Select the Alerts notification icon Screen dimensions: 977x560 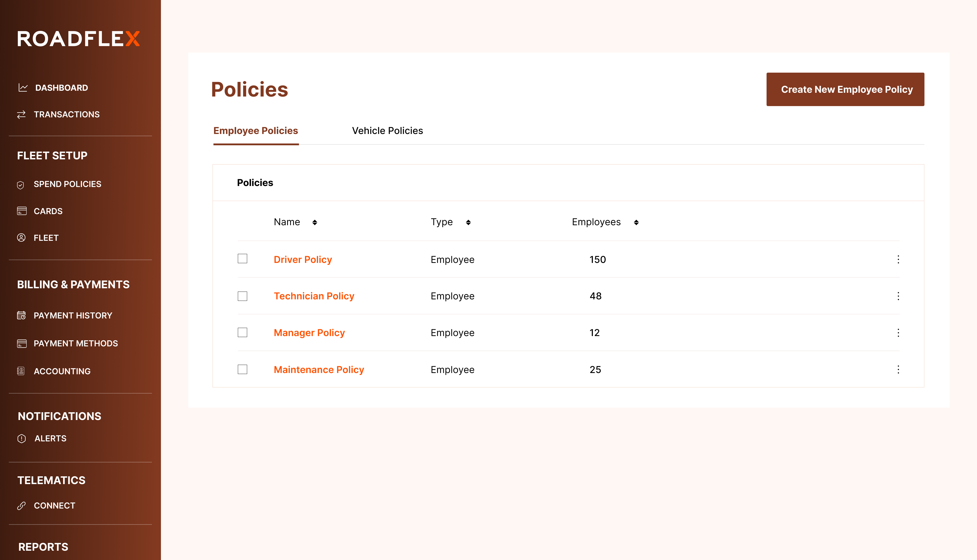point(21,438)
